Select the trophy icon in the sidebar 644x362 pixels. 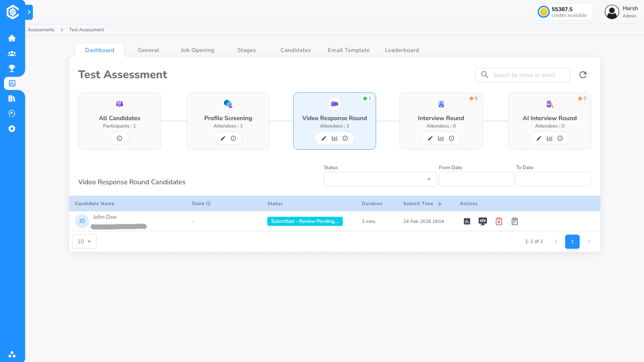coord(12,68)
